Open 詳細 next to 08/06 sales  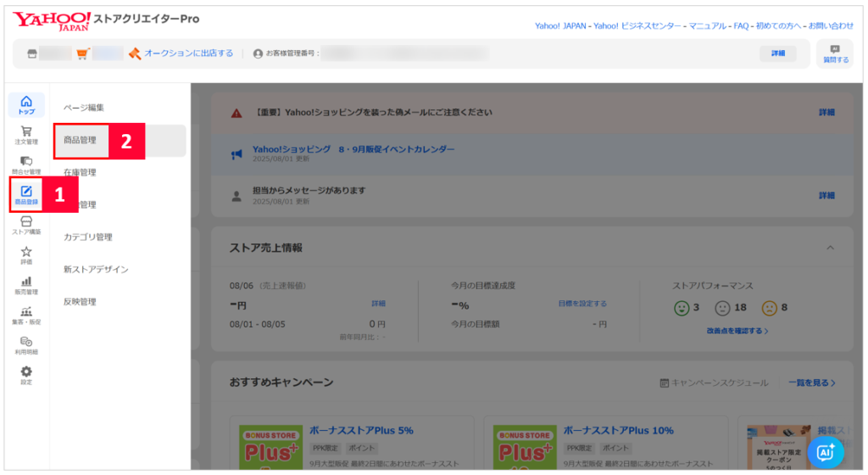tap(378, 304)
